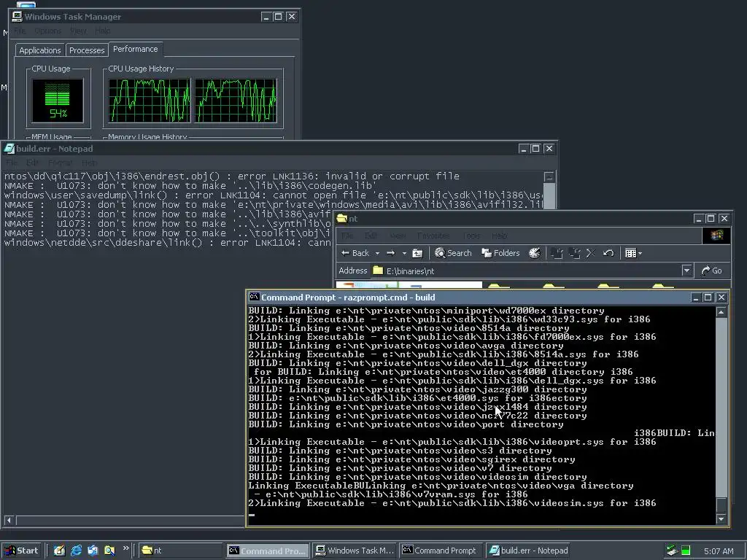The width and height of the screenshot is (747, 560).
Task: Open the View menu in Task Manager
Action: click(x=78, y=31)
